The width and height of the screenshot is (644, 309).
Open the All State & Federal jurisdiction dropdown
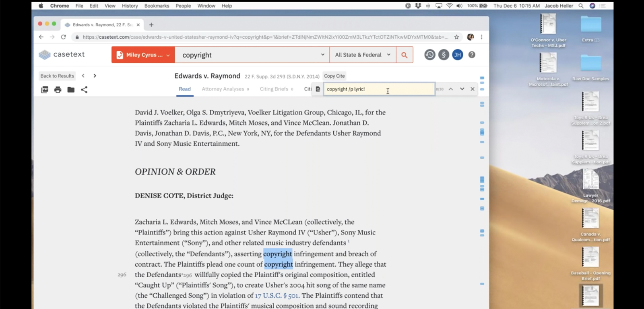coord(363,55)
